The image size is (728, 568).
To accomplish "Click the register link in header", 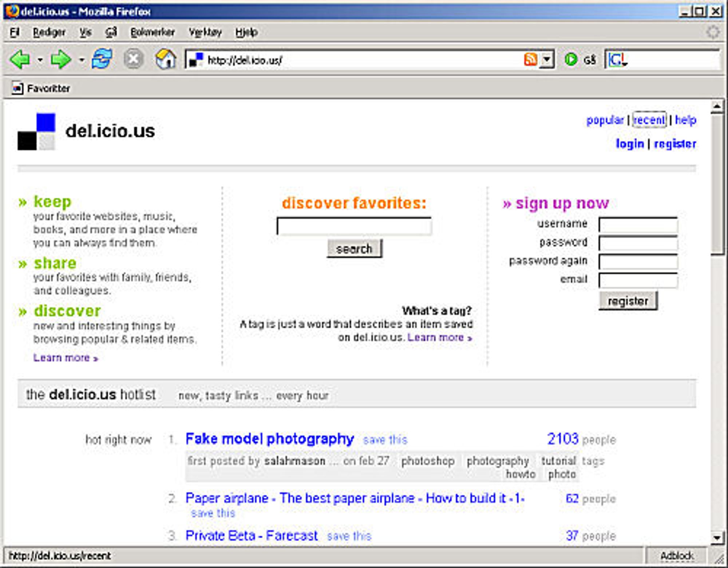I will point(675,144).
